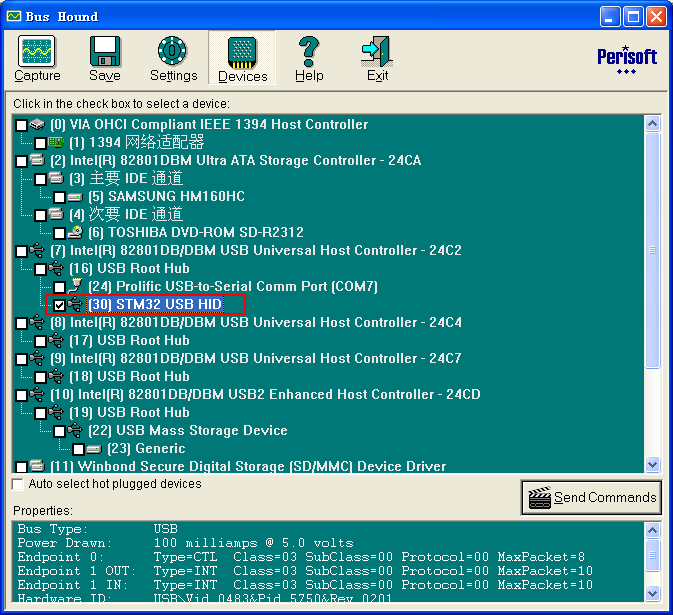Image resolution: width=673 pixels, height=615 pixels.
Task: Select the [18] USB Root Hub row
Action: click(x=129, y=376)
